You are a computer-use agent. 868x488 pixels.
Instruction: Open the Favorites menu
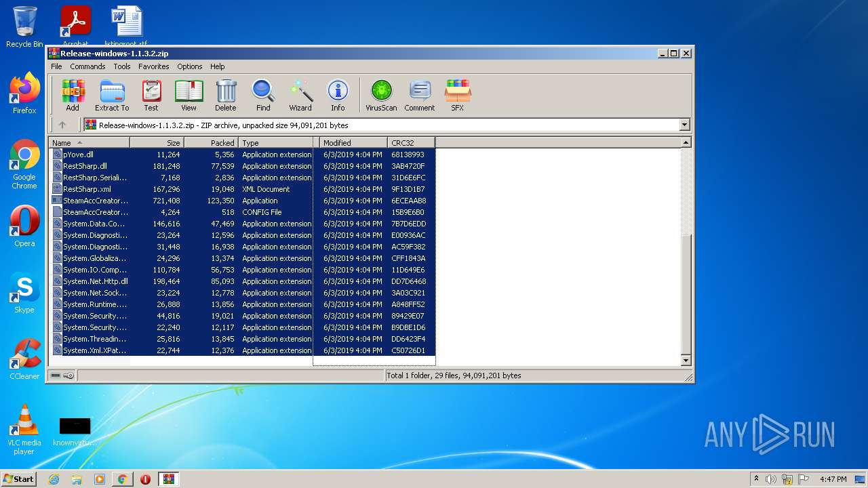click(x=154, y=66)
